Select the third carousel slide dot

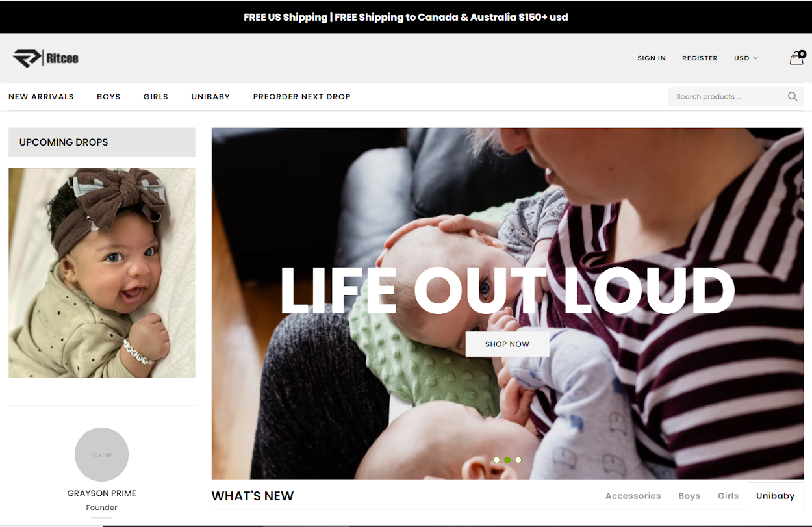(x=518, y=460)
